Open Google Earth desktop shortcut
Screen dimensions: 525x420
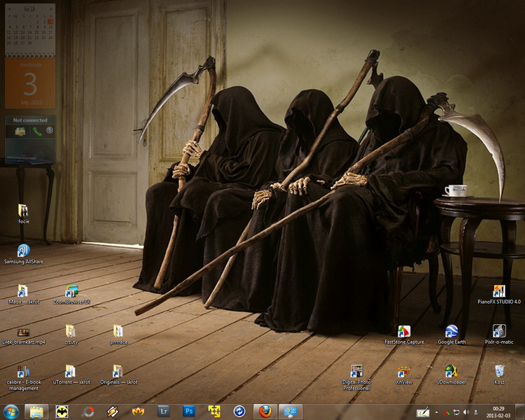(451, 335)
